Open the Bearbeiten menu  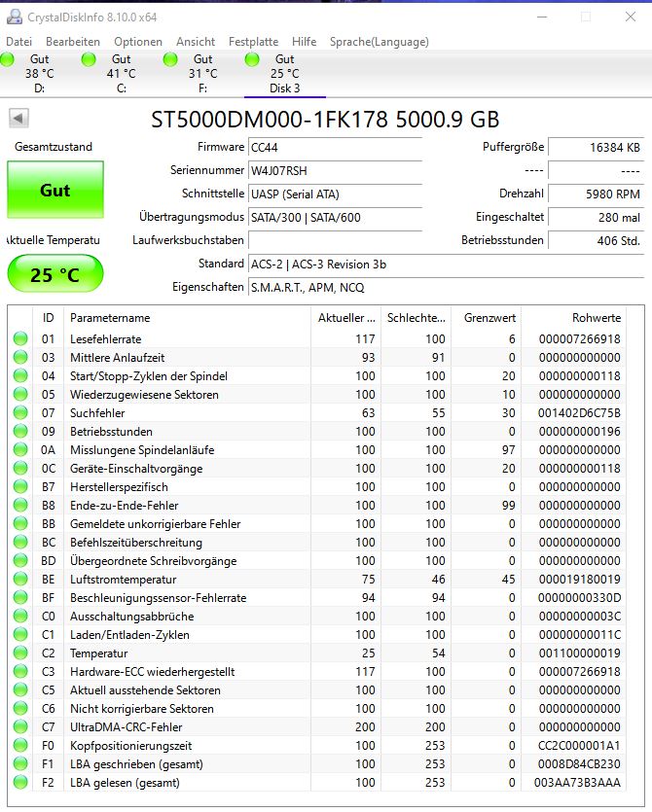73,42
